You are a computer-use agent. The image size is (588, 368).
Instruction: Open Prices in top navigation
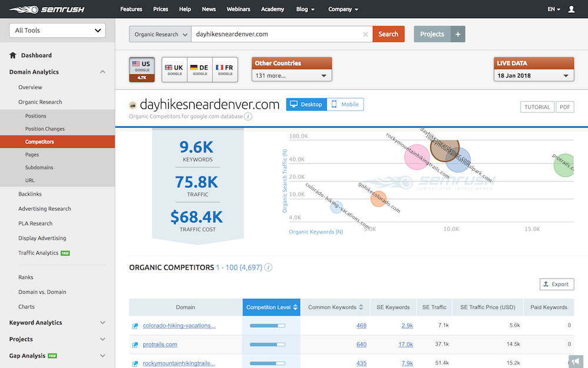coord(161,9)
